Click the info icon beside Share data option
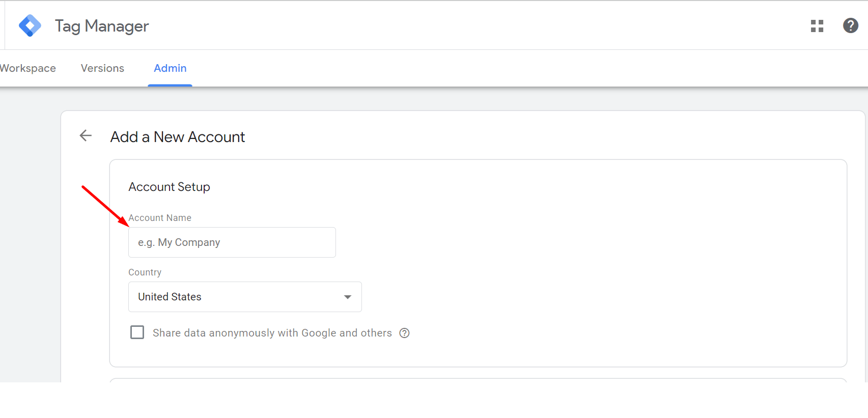The height and width of the screenshot is (418, 868). pos(404,333)
